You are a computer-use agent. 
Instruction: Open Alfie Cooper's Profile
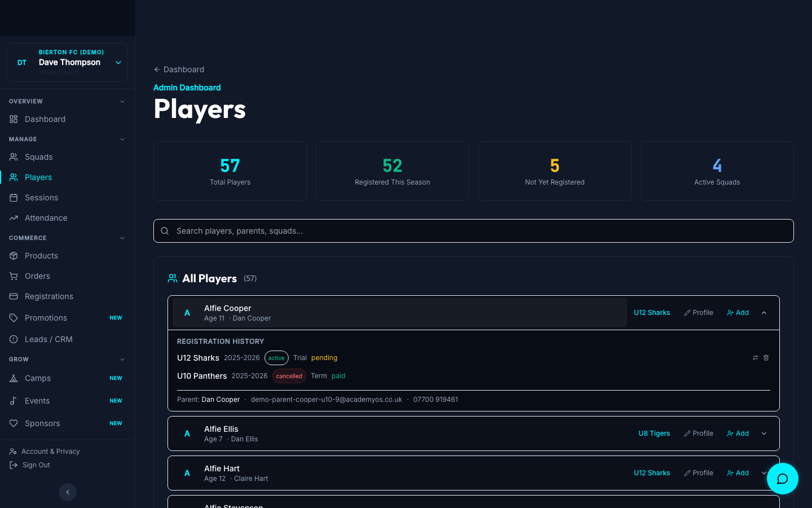click(699, 313)
